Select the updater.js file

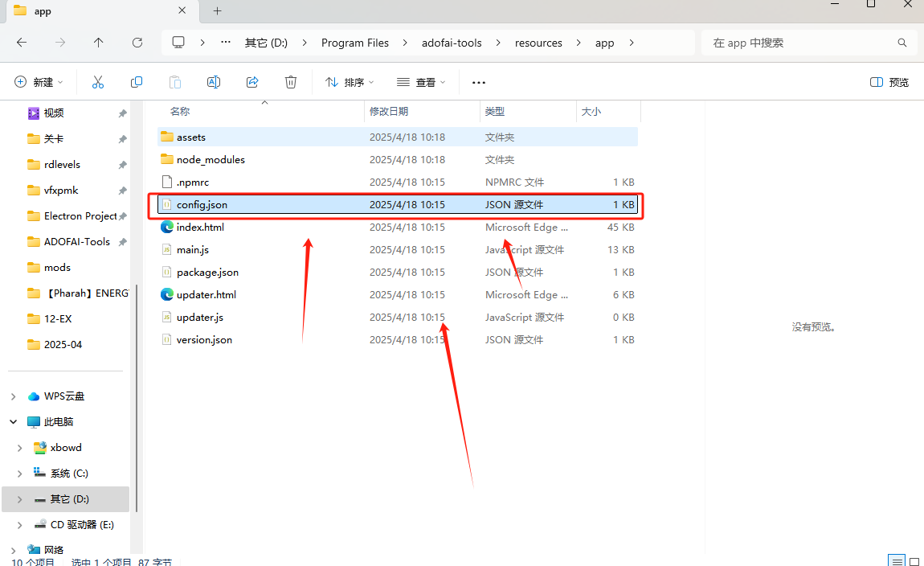tap(398, 318)
